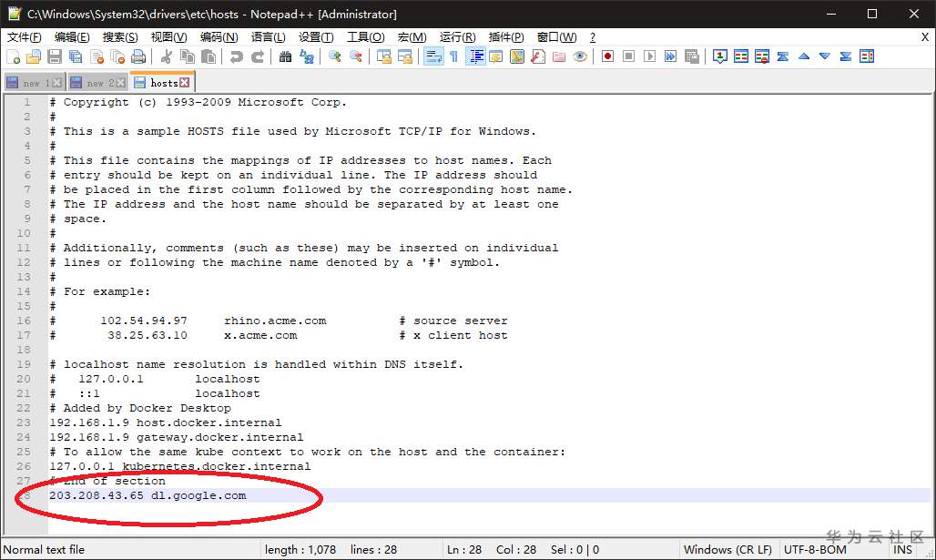Zoom out with the red magnifier icon
Image resolution: width=936 pixels, height=560 pixels.
[x=356, y=56]
